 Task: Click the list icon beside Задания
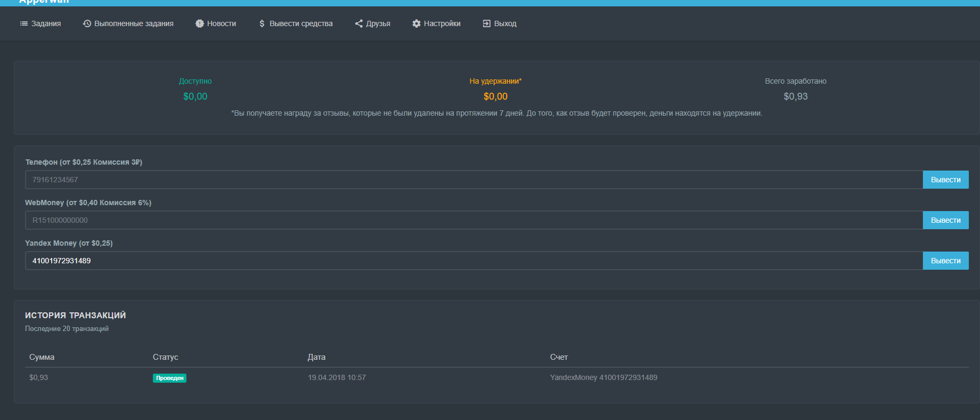tap(24, 23)
